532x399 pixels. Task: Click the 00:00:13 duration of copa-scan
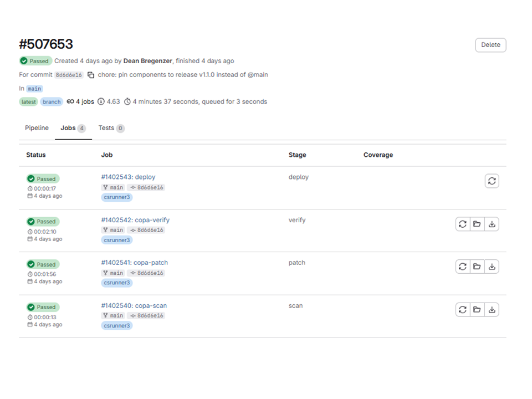[45, 317]
